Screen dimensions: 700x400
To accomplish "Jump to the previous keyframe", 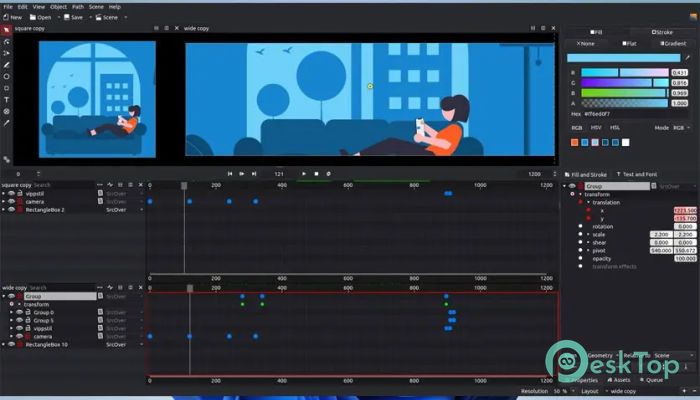I will 230,174.
